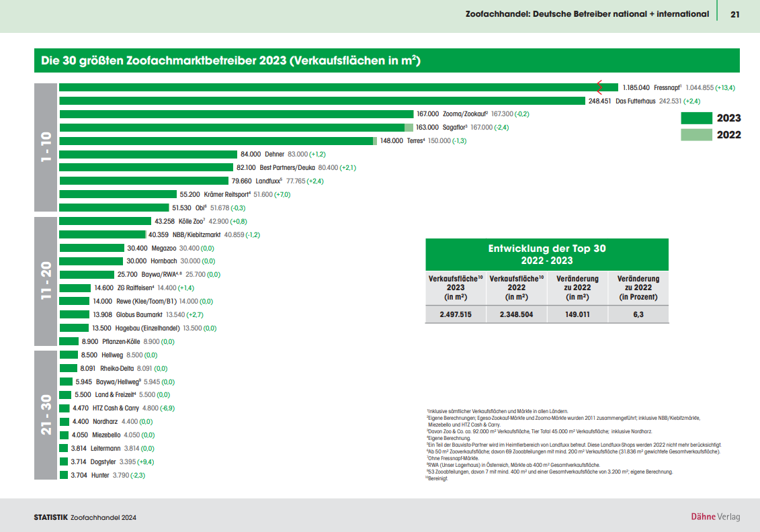Click the "Rheika-Delta" label
760x532 pixels.
[117, 369]
